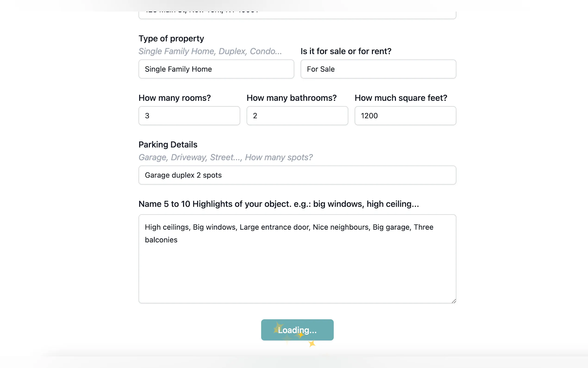Focus the 'For Sale' input field
Image resolution: width=588 pixels, height=368 pixels.
click(x=378, y=69)
